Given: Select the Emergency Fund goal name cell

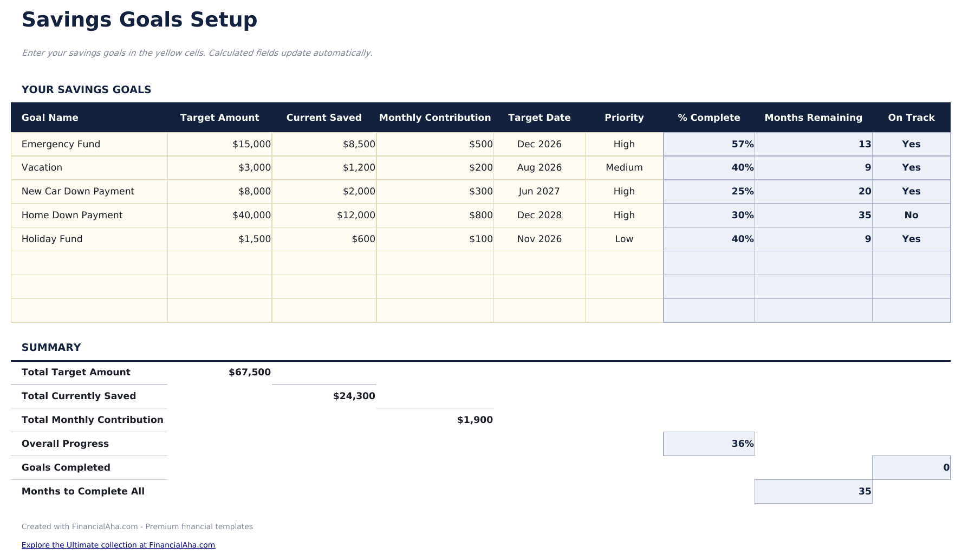Looking at the screenshot, I should pyautogui.click(x=61, y=144).
